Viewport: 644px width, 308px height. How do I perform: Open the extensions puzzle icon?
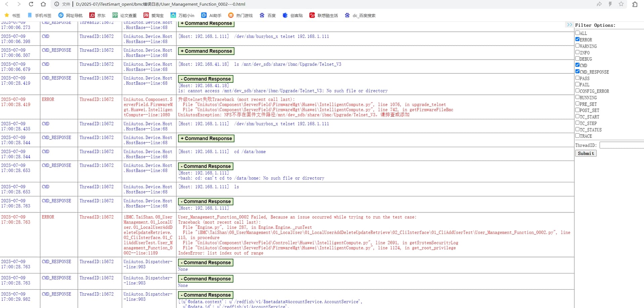(635, 4)
